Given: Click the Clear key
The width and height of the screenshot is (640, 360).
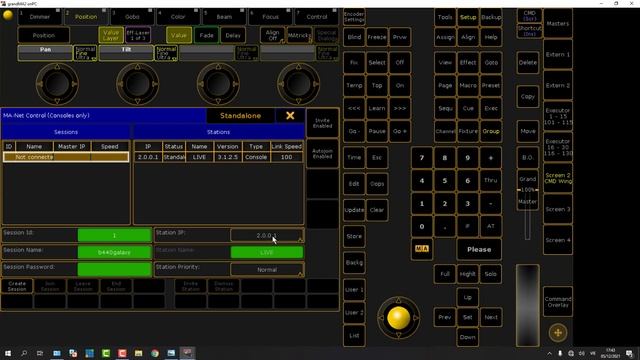Looking at the screenshot, I should [x=377, y=210].
